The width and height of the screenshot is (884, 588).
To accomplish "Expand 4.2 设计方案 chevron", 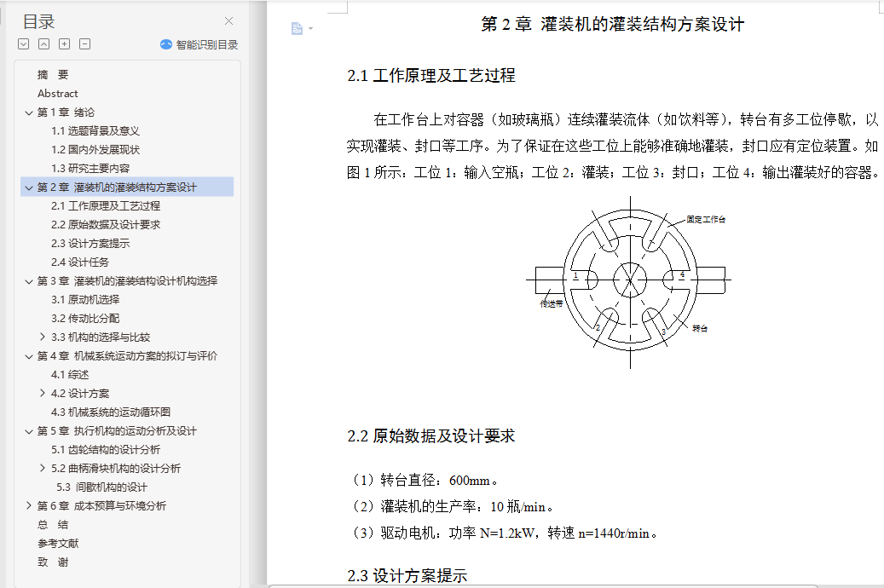I will click(43, 393).
